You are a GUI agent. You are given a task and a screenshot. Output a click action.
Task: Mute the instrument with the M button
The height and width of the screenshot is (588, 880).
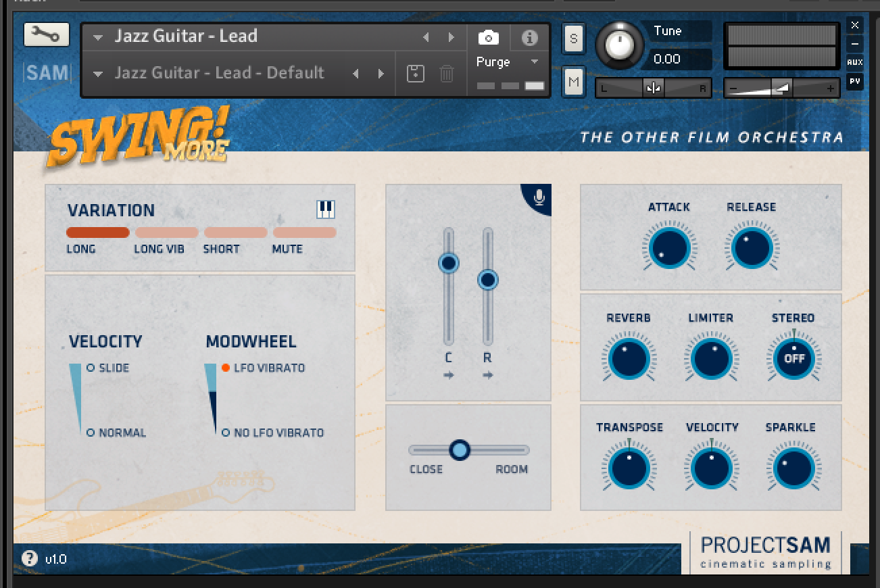pyautogui.click(x=573, y=82)
